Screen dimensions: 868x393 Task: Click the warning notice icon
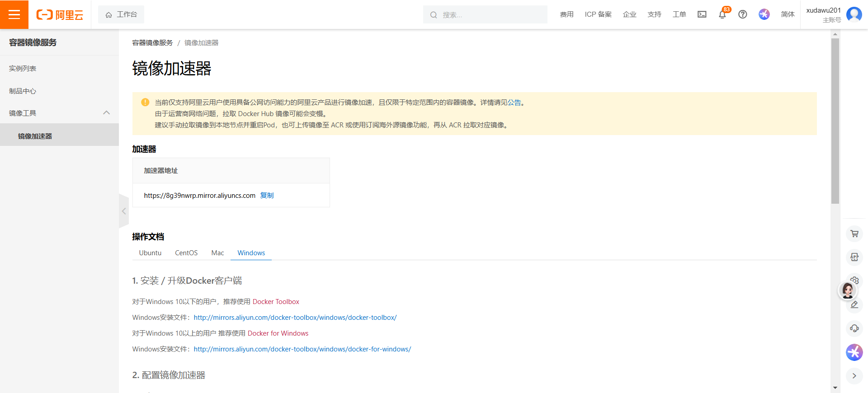click(145, 102)
